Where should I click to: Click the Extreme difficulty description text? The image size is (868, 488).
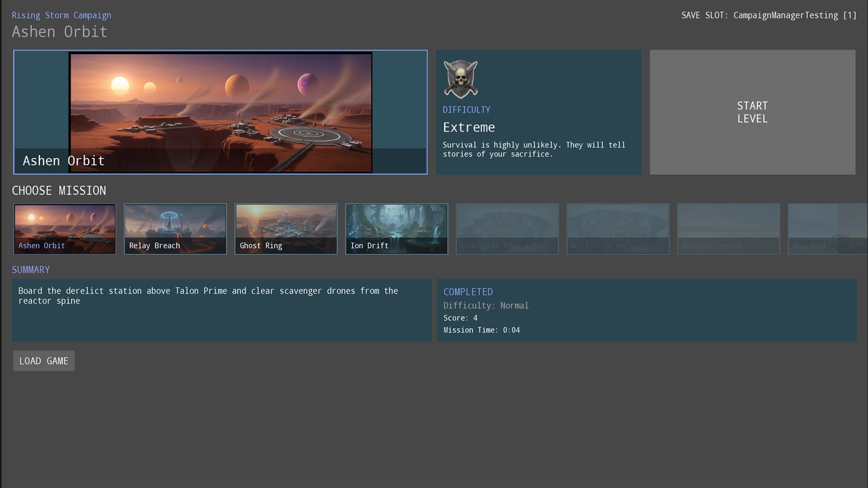coord(534,149)
